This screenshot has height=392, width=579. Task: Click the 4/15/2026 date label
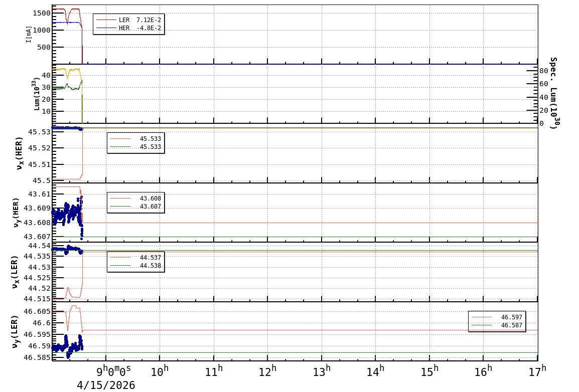pos(106,385)
